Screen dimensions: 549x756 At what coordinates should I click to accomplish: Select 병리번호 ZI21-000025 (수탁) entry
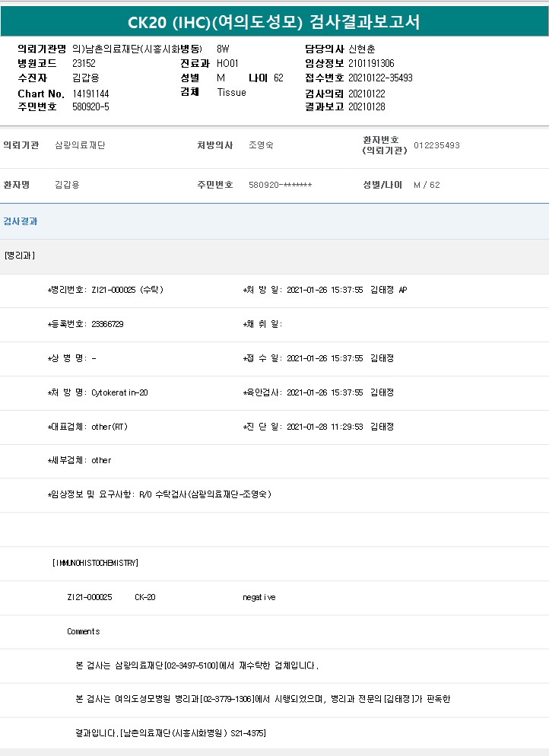[127, 290]
